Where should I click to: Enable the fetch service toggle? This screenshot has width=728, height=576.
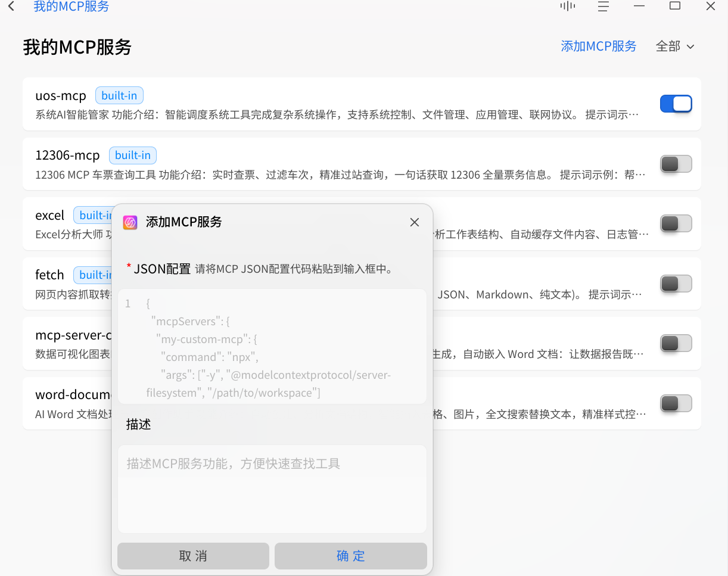pos(676,284)
